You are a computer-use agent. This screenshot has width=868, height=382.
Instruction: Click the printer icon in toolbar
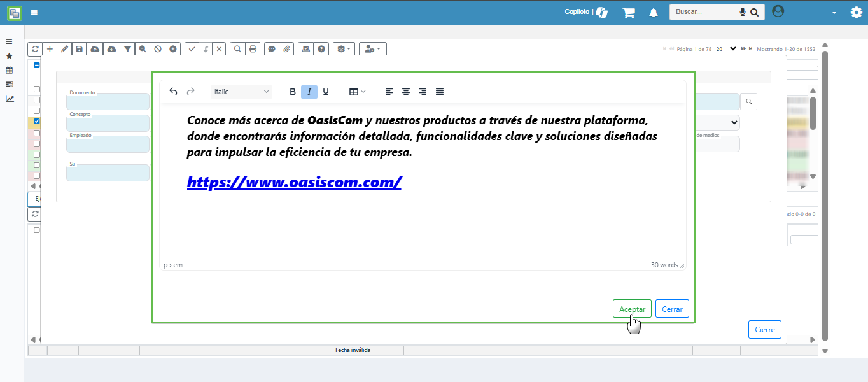[x=253, y=49]
